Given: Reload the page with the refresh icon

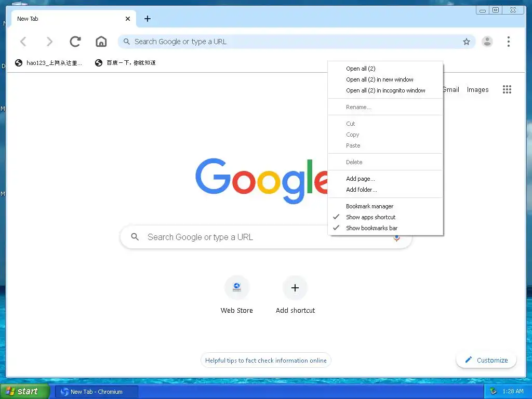Looking at the screenshot, I should click(x=75, y=42).
